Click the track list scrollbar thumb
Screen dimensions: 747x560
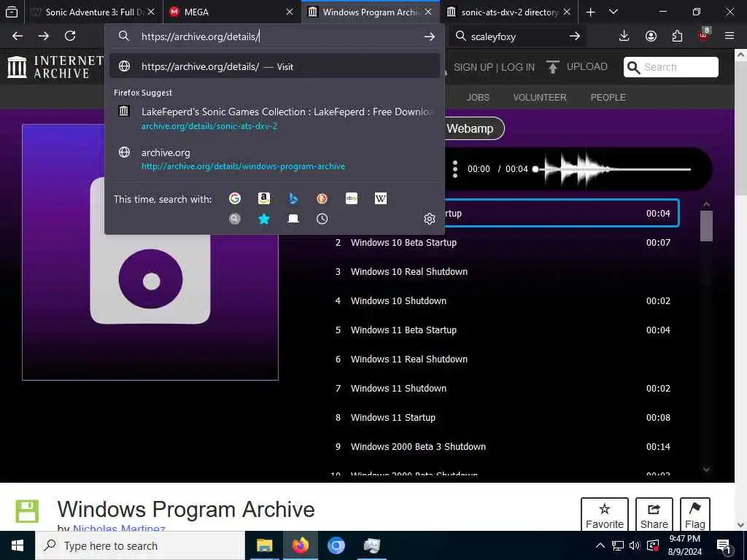(706, 226)
